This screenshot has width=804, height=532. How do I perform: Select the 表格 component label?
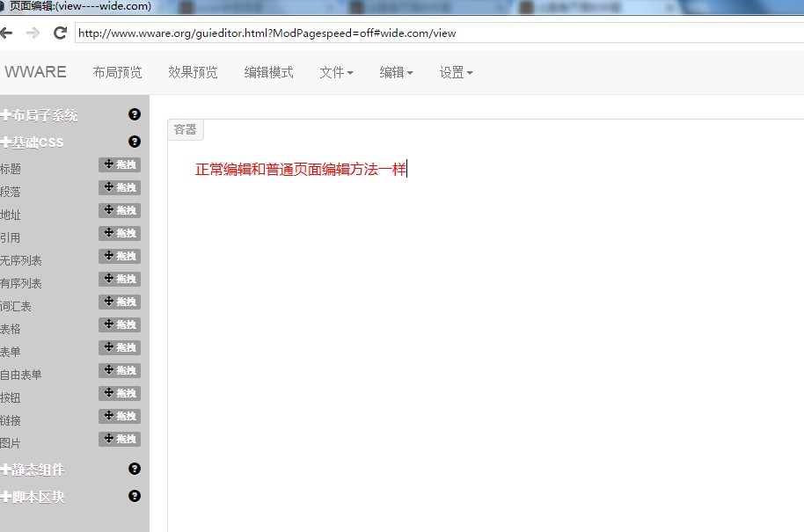coord(11,329)
